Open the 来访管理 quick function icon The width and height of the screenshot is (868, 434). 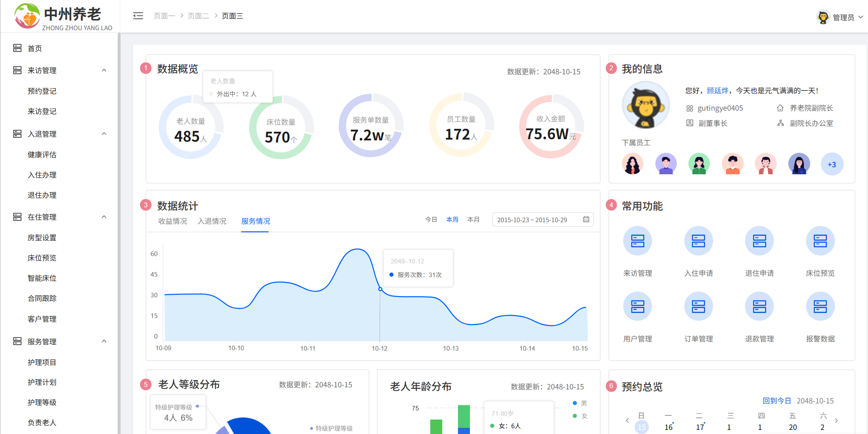[637, 241]
